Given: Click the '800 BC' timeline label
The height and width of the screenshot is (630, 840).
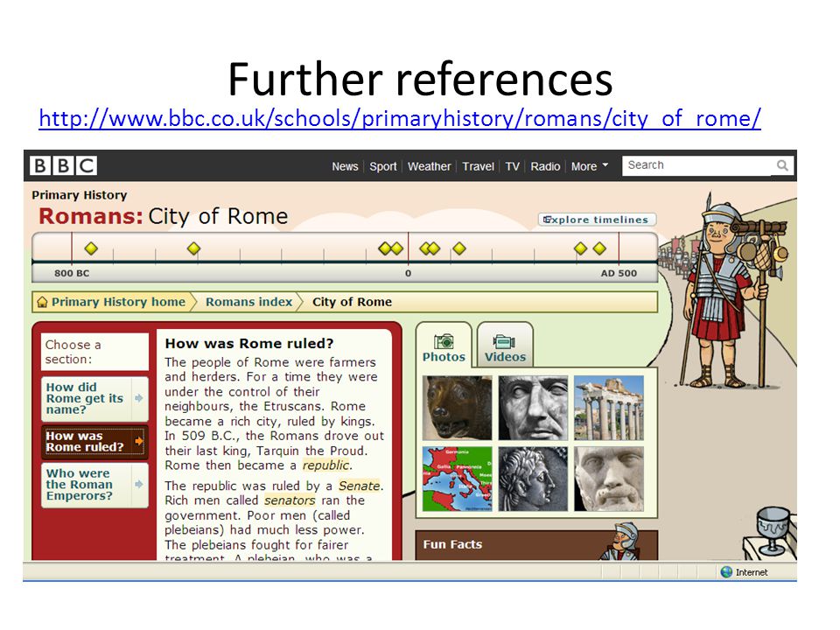Looking at the screenshot, I should [x=72, y=273].
